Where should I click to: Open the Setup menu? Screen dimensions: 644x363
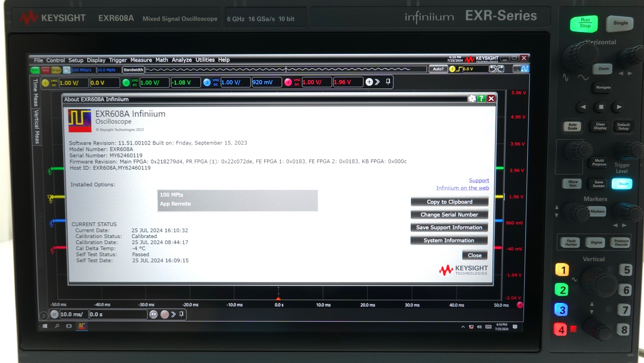pos(76,60)
